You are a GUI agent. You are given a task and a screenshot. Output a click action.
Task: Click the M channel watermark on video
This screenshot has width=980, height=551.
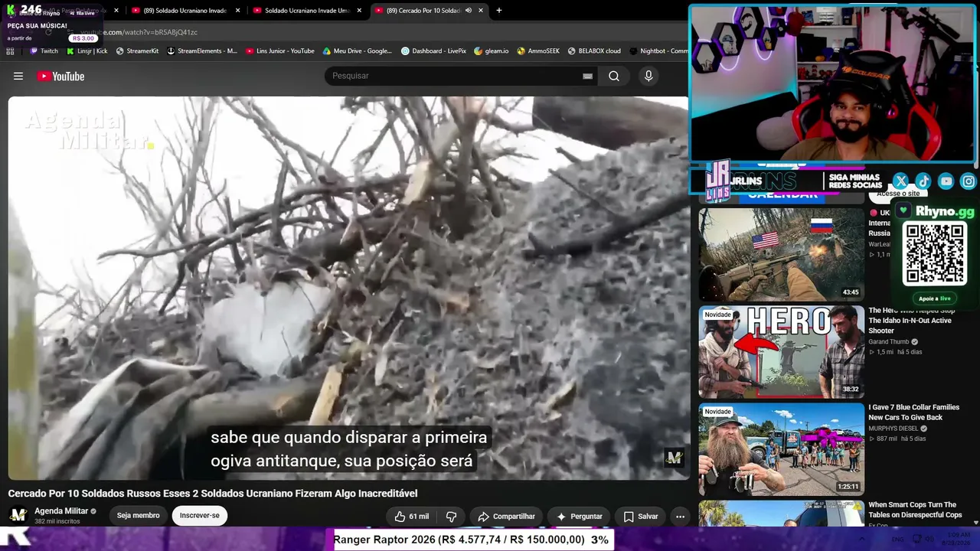pos(674,458)
